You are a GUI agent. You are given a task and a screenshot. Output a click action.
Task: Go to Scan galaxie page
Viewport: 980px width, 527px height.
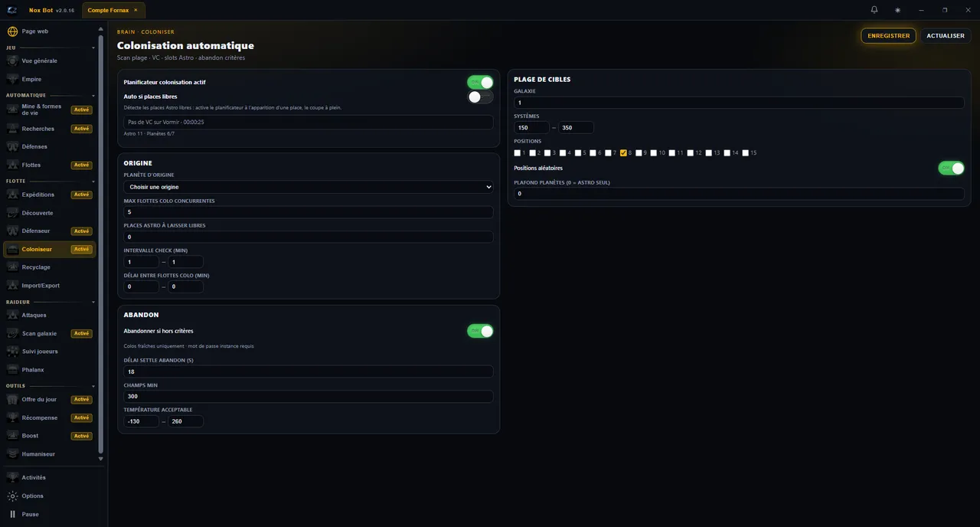tap(50, 333)
